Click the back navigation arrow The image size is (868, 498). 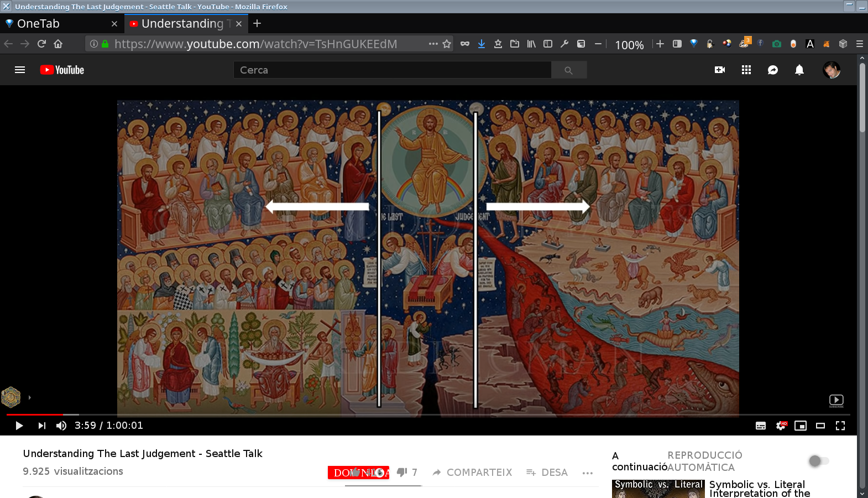pos(8,44)
